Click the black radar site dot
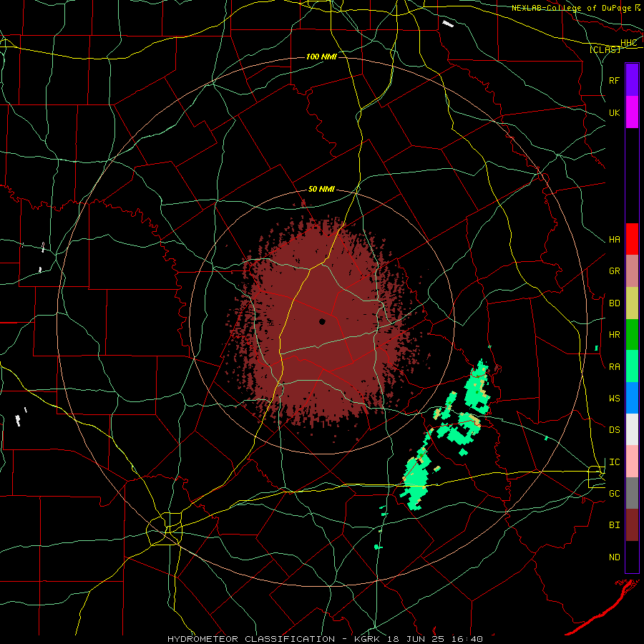This screenshot has width=644, height=644. click(322, 321)
